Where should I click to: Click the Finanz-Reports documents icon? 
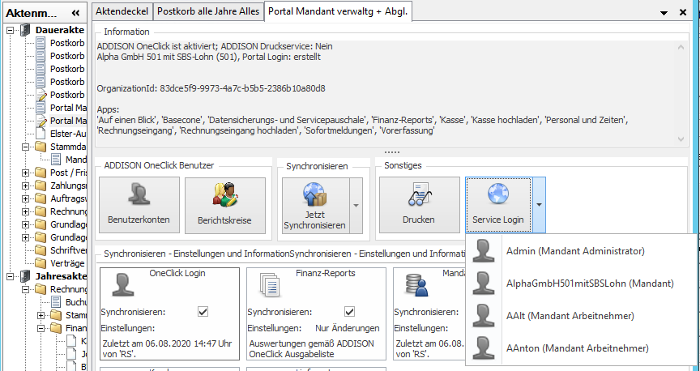coord(270,285)
